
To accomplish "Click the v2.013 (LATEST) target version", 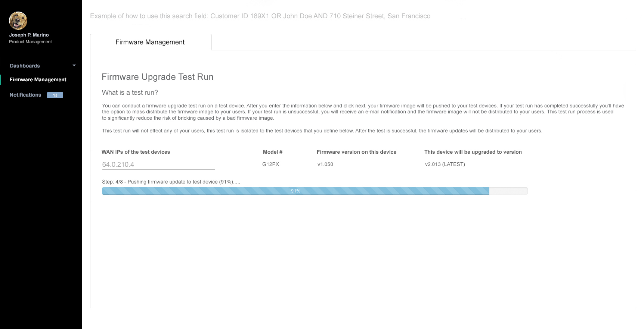I will (445, 164).
